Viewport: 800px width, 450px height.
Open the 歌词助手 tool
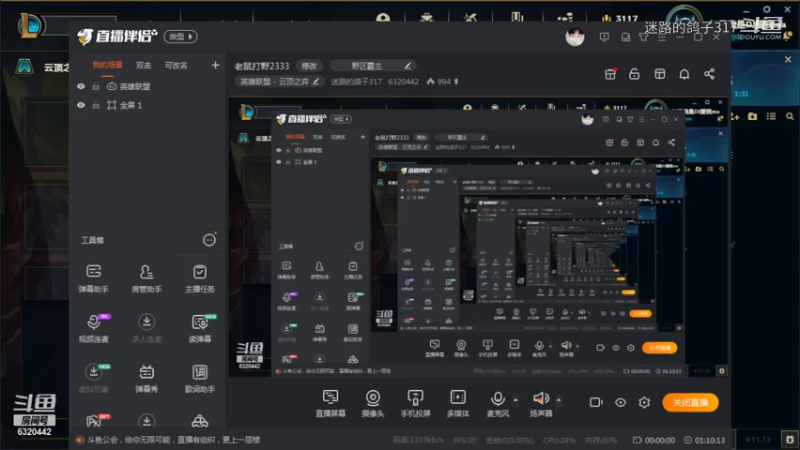coord(199,378)
